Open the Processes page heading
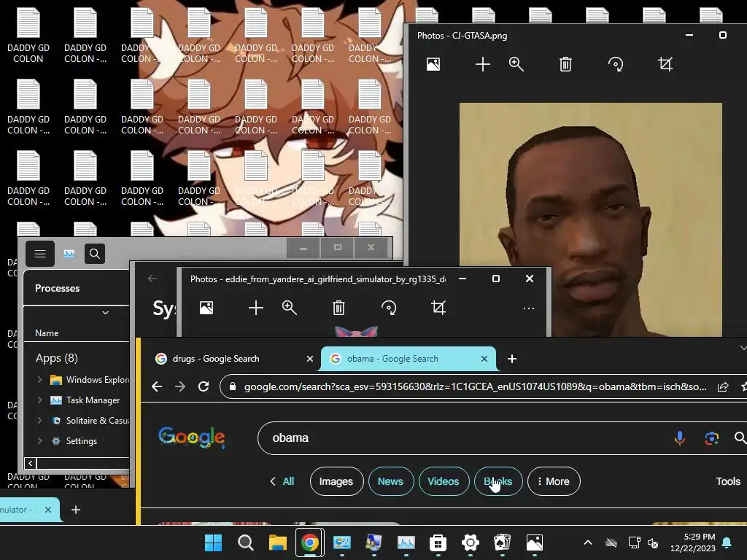The image size is (747, 560). point(57,289)
